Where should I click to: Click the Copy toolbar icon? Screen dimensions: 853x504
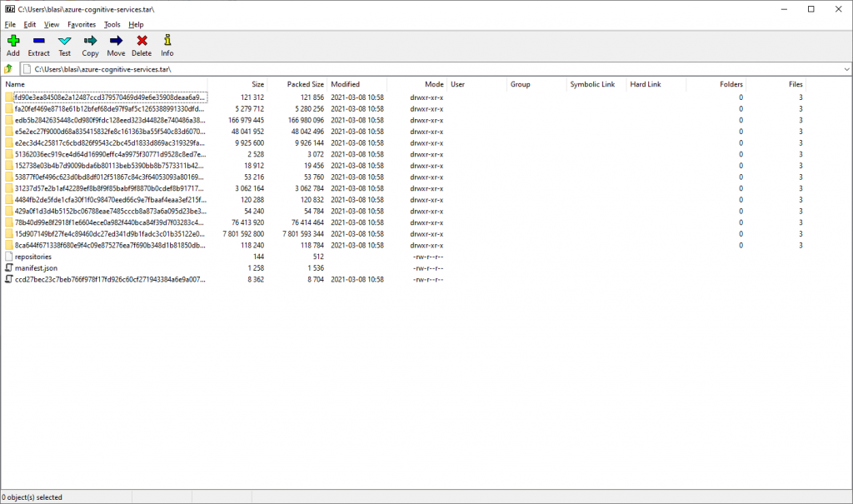90,45
